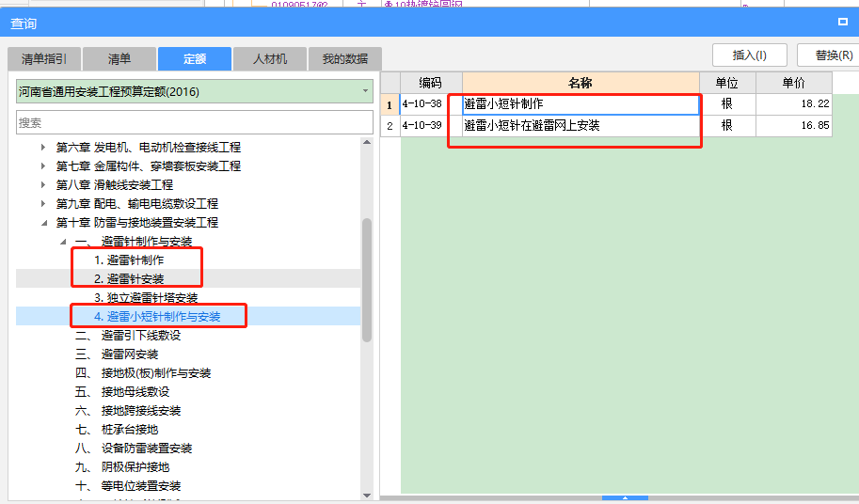Open the 人材机 tab
The width and height of the screenshot is (859, 504).
269,59
